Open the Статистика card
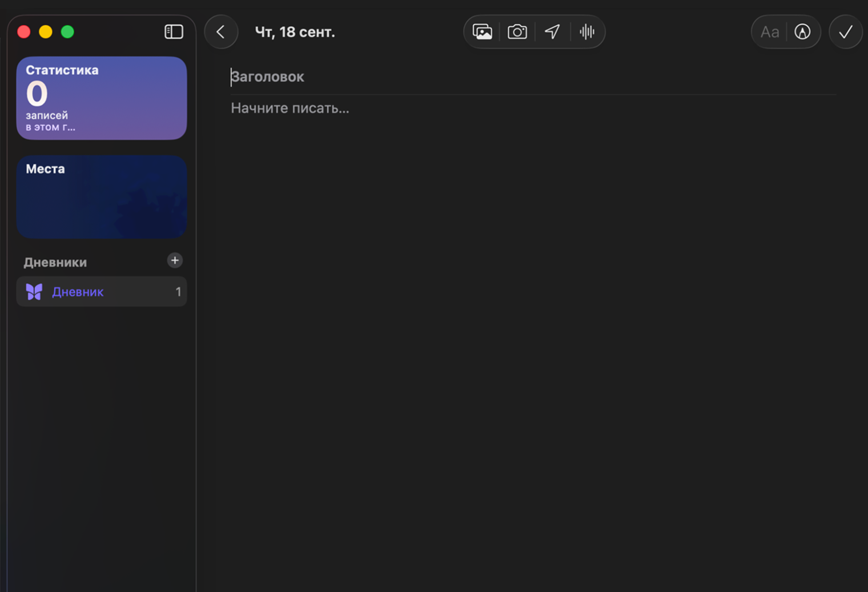This screenshot has width=868, height=592. click(x=102, y=98)
